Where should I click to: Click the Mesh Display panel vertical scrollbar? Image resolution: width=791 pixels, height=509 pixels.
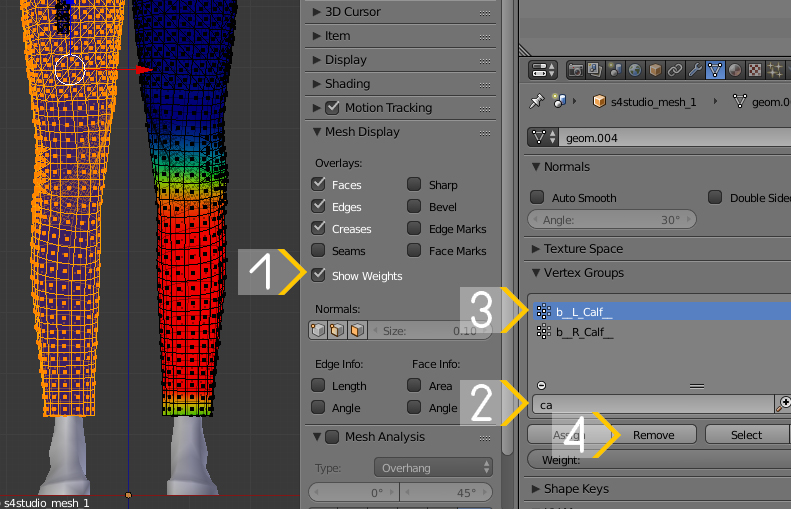click(x=507, y=227)
